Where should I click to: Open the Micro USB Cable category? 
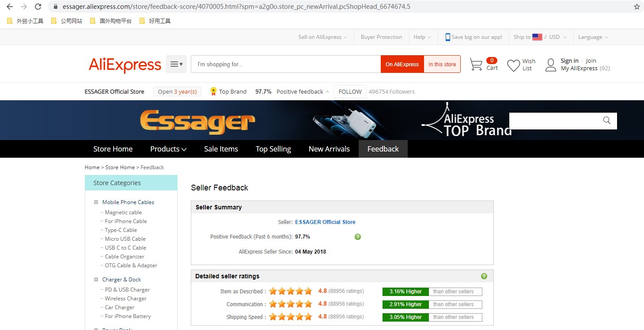[125, 239]
